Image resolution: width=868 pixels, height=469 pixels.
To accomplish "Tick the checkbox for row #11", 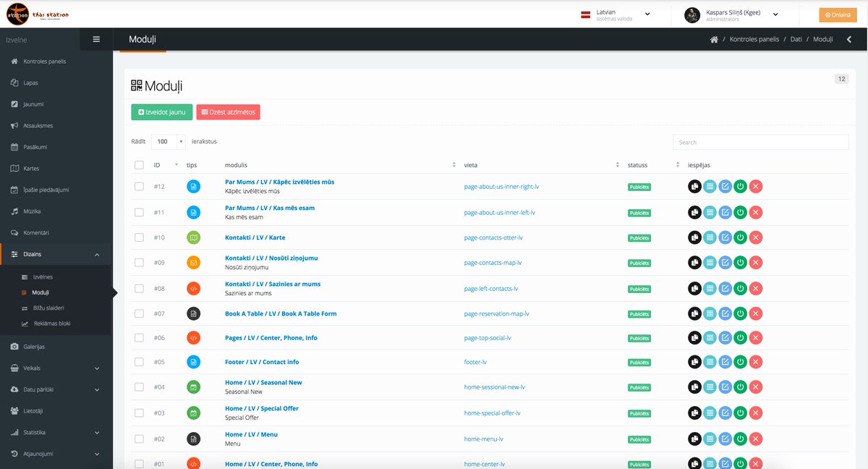I will (139, 213).
